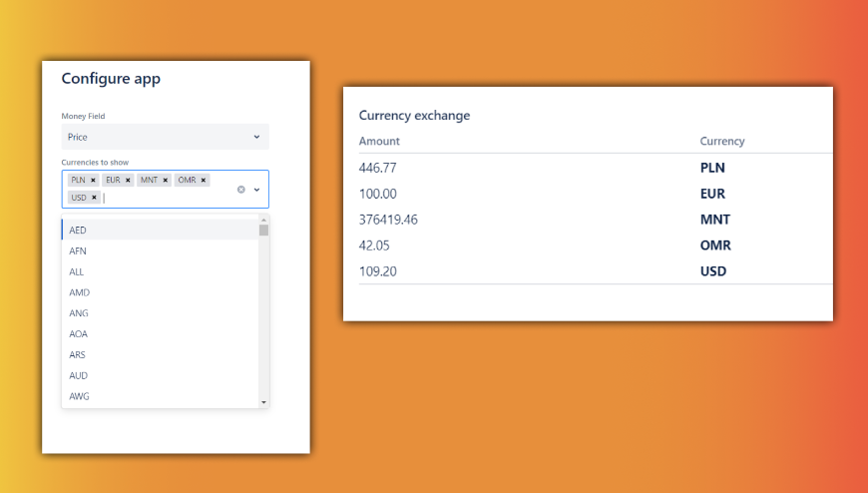Remove the OMR currency tag
Screen dimensions: 868x493
coord(204,181)
